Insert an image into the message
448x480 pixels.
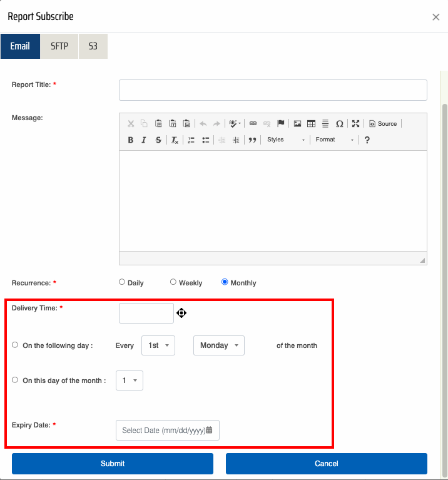coord(298,124)
